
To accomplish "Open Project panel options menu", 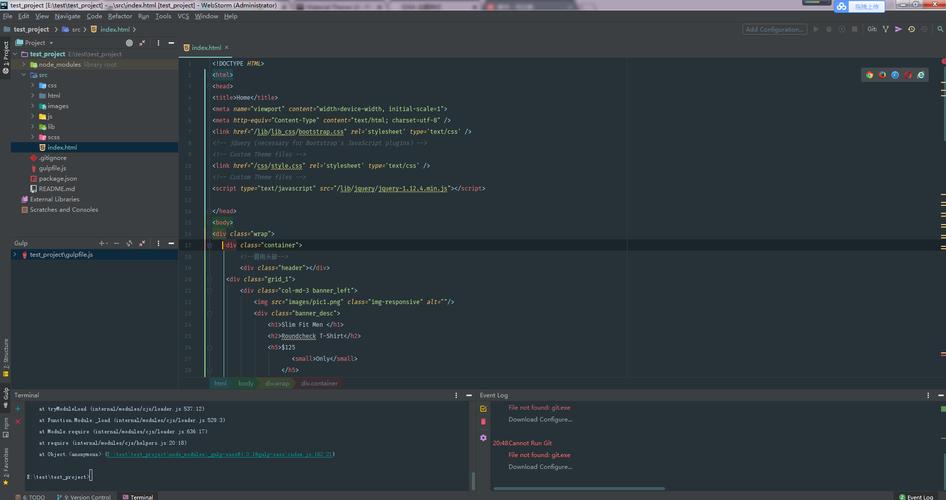I will point(159,43).
